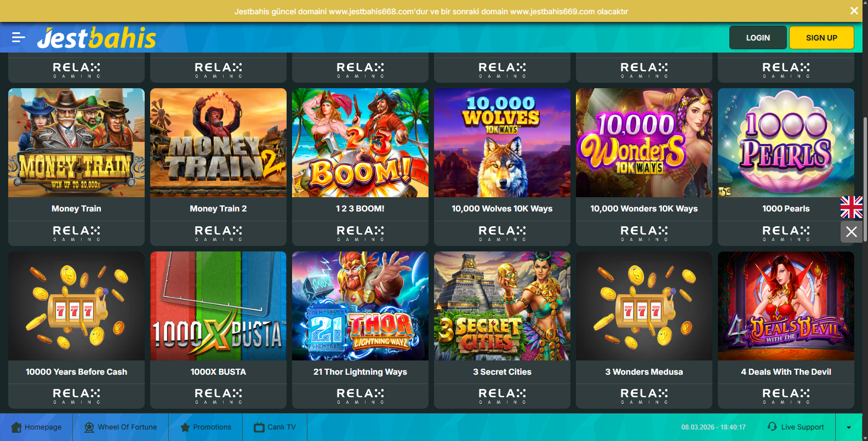Click the 3 Secret Cities title link

[x=502, y=372]
